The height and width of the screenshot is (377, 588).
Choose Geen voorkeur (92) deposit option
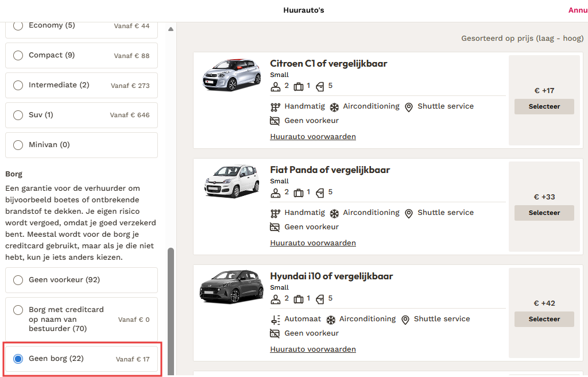18,280
